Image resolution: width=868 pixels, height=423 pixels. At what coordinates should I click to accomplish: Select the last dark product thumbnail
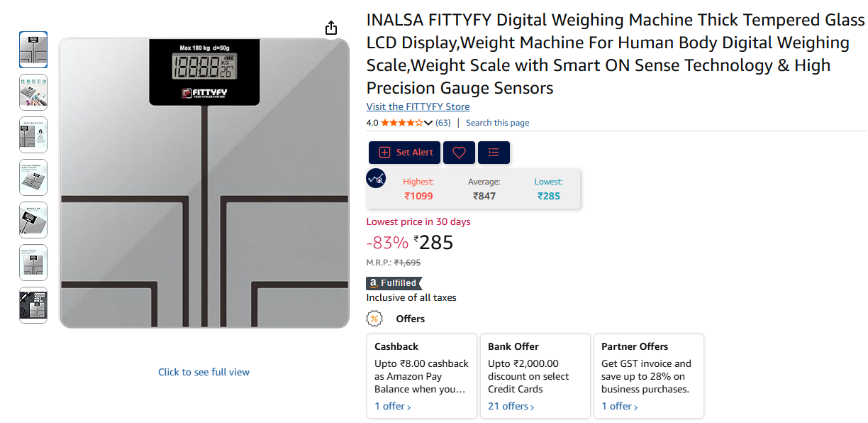[33, 305]
